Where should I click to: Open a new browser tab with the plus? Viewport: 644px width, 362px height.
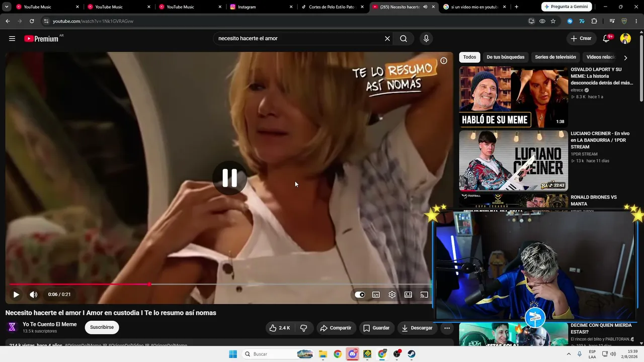pyautogui.click(x=516, y=7)
